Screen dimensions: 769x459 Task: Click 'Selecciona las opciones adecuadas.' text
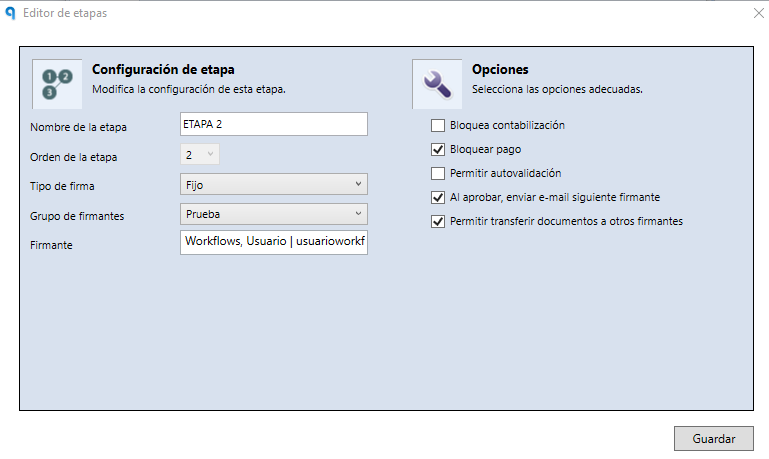pyautogui.click(x=557, y=89)
